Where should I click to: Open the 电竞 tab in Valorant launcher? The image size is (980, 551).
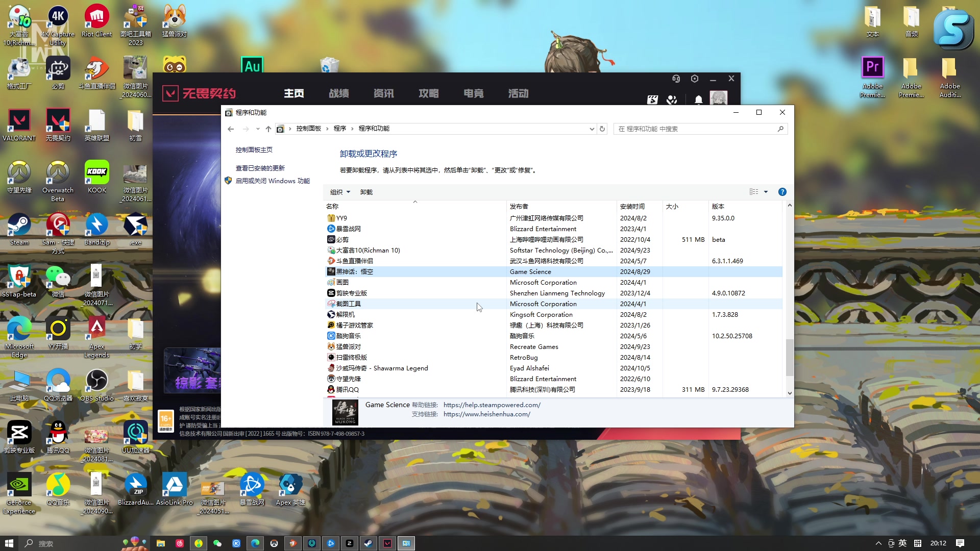[x=473, y=93]
